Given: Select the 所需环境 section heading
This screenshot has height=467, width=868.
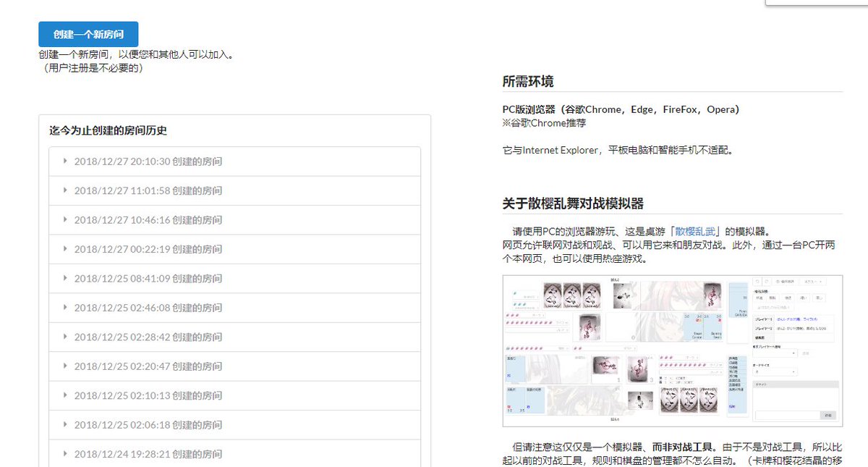Looking at the screenshot, I should (x=528, y=82).
